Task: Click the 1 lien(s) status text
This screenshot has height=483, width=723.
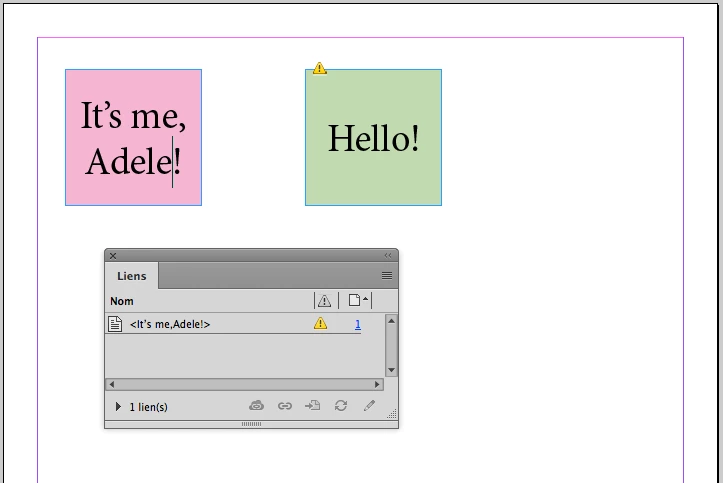Action: (x=148, y=407)
